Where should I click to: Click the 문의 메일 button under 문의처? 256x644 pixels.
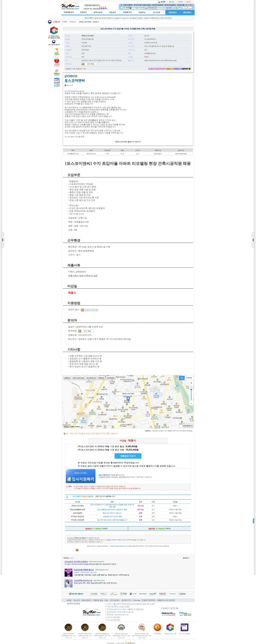[86, 331]
